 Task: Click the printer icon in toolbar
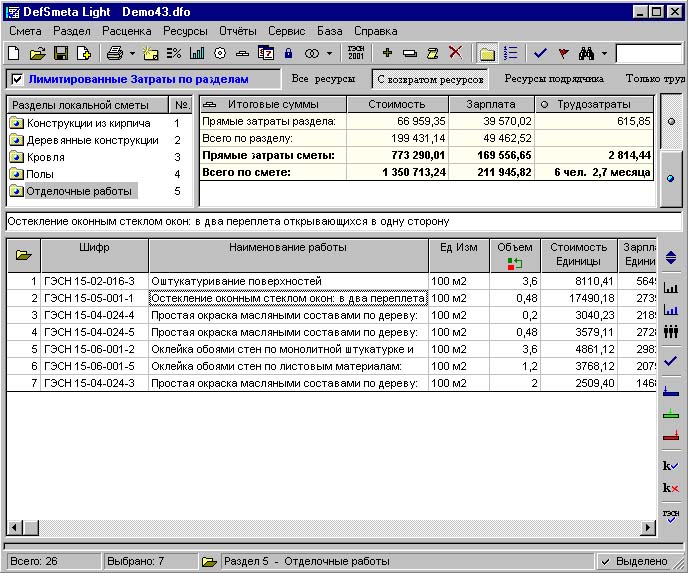[x=115, y=53]
